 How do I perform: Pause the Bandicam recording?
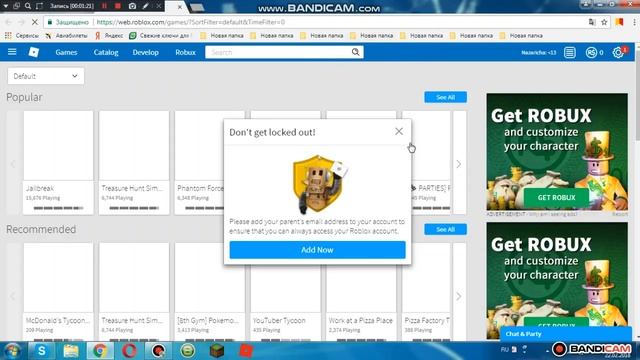click(104, 6)
